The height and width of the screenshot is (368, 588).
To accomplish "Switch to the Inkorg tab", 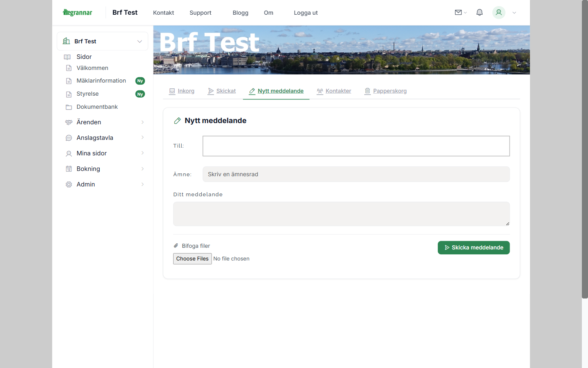I will point(182,91).
